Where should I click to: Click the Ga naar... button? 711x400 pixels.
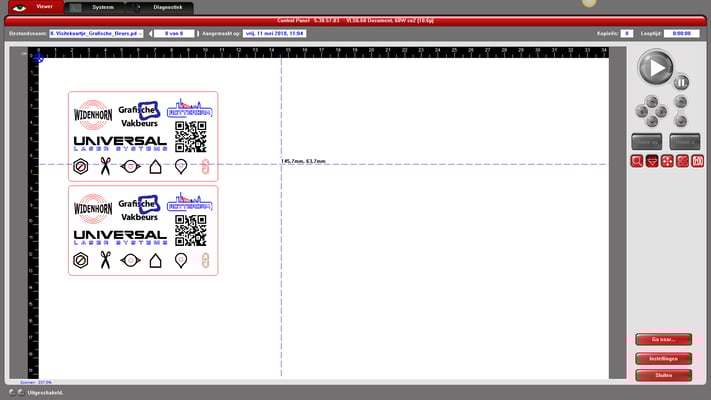pyautogui.click(x=662, y=339)
